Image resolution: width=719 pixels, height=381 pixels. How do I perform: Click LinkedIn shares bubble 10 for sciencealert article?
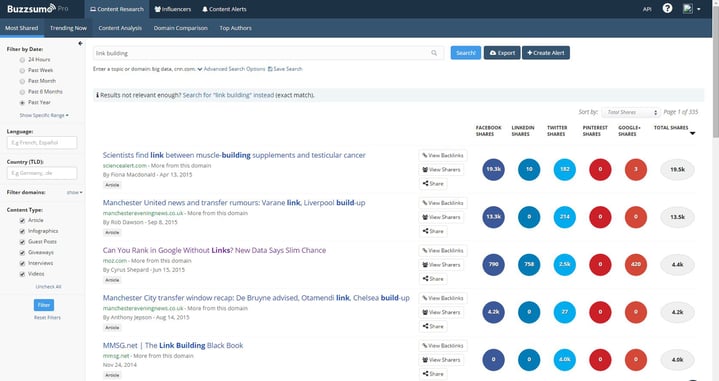(x=529, y=169)
